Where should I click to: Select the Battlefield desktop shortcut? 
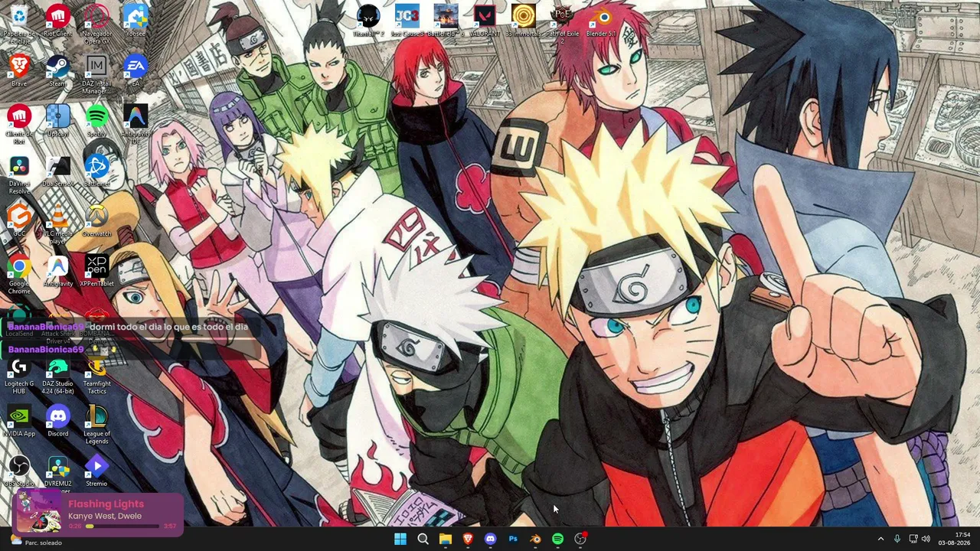(446, 21)
